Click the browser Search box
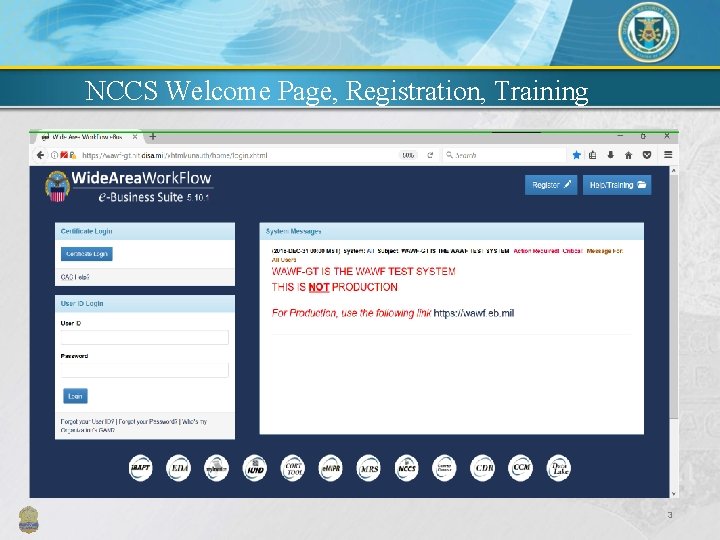 click(x=505, y=155)
